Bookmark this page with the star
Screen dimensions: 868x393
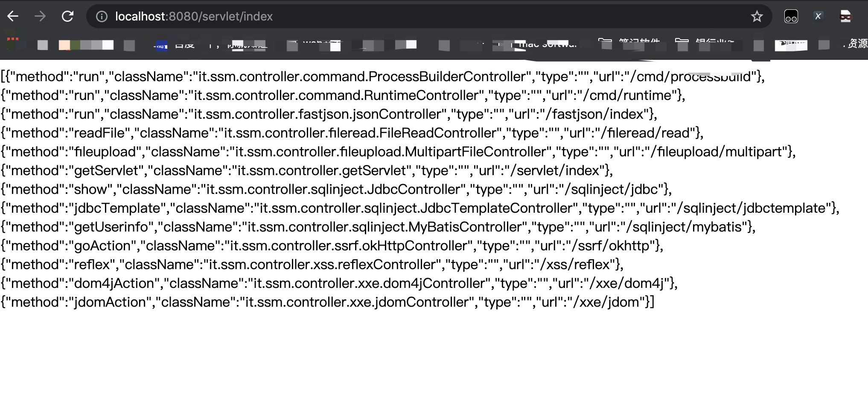click(x=757, y=17)
